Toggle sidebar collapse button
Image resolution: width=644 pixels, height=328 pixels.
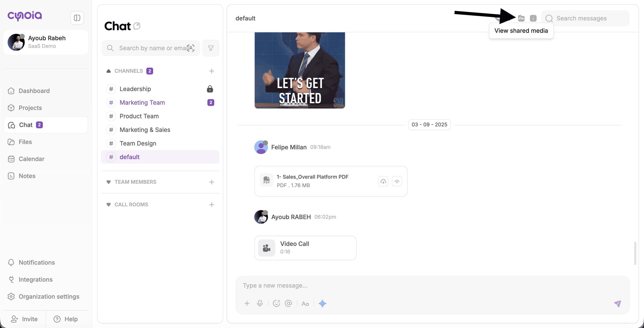tap(77, 18)
